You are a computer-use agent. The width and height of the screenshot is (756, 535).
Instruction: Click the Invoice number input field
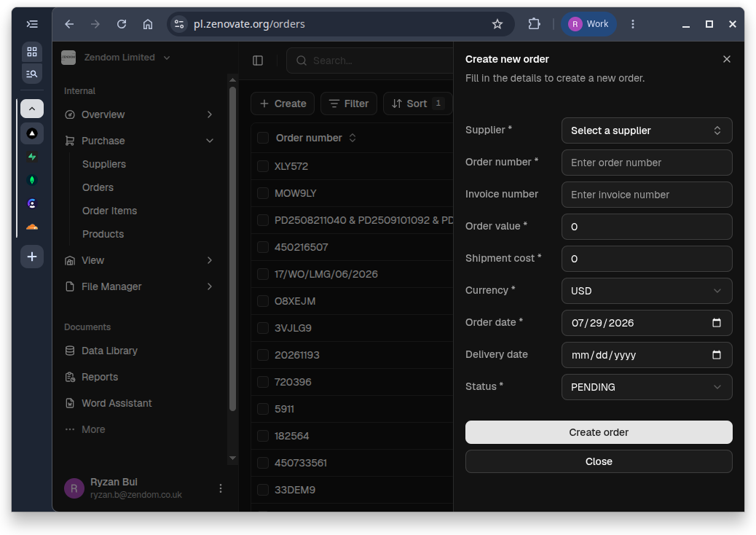tap(647, 195)
